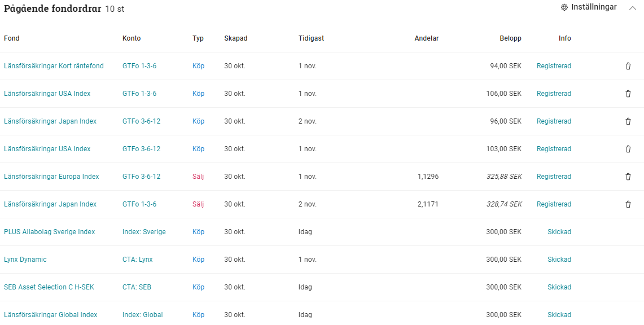Click the Inställningar gear icon

[x=564, y=7]
